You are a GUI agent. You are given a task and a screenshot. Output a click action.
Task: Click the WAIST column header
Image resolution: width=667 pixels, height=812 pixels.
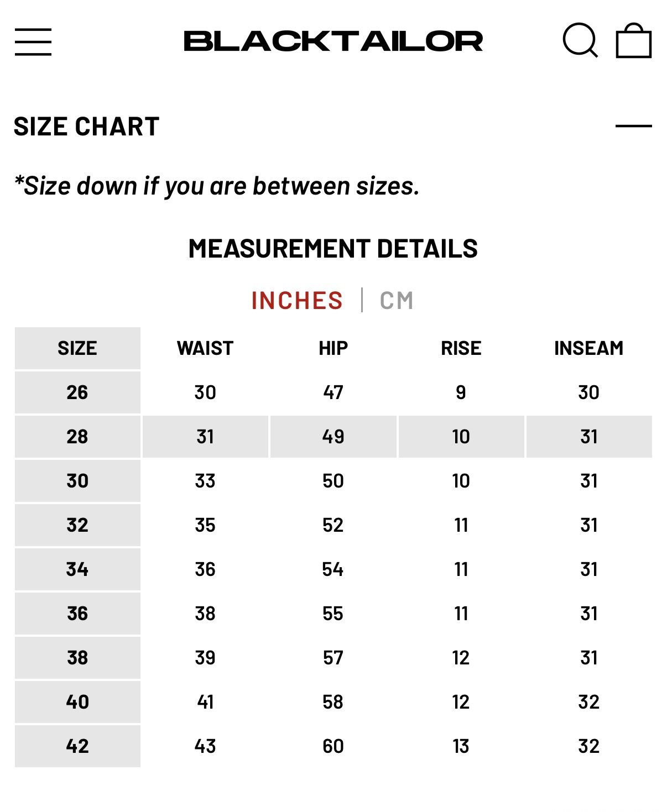[205, 348]
